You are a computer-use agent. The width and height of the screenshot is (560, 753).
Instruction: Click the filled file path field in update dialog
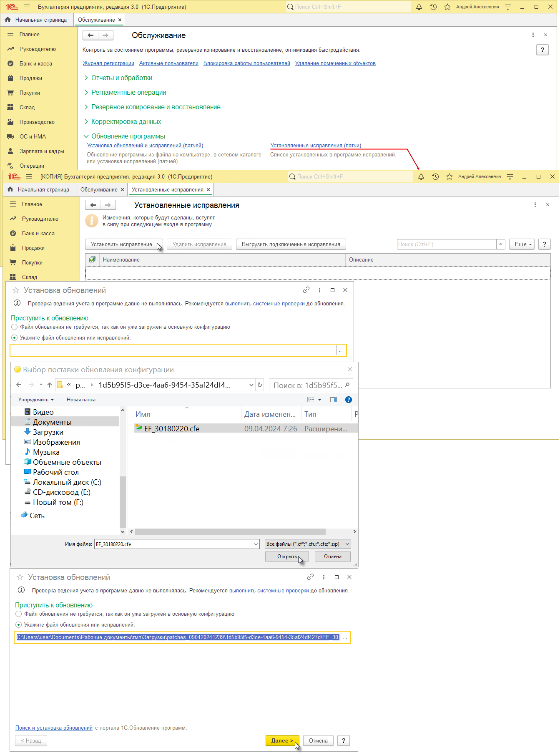(x=178, y=637)
